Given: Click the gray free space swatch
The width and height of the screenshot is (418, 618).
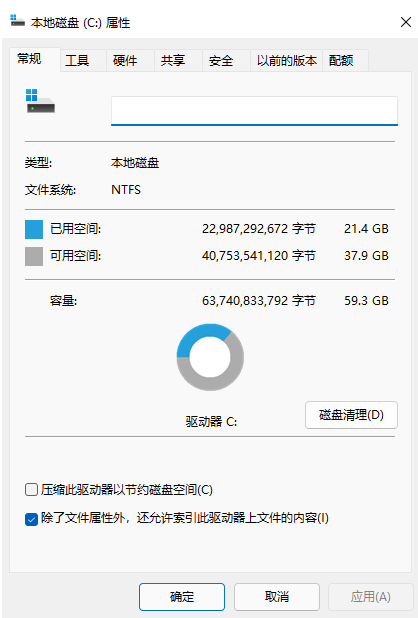Looking at the screenshot, I should [x=34, y=256].
